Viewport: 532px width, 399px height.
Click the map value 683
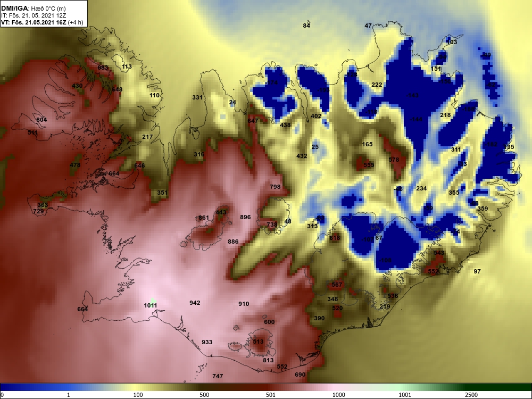[103, 68]
